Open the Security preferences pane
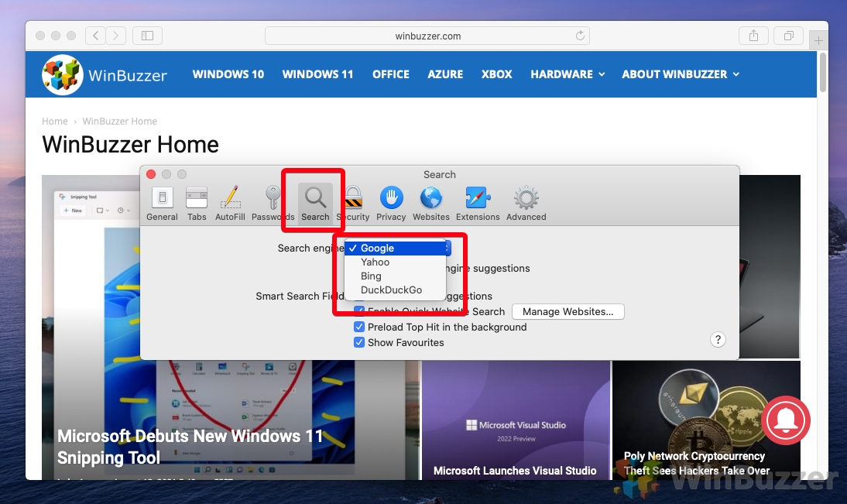847x504 pixels. 353,204
